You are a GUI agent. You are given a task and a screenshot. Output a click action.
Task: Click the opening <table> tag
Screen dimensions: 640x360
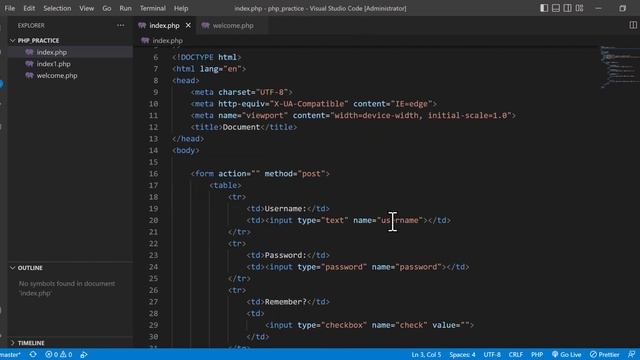225,185
